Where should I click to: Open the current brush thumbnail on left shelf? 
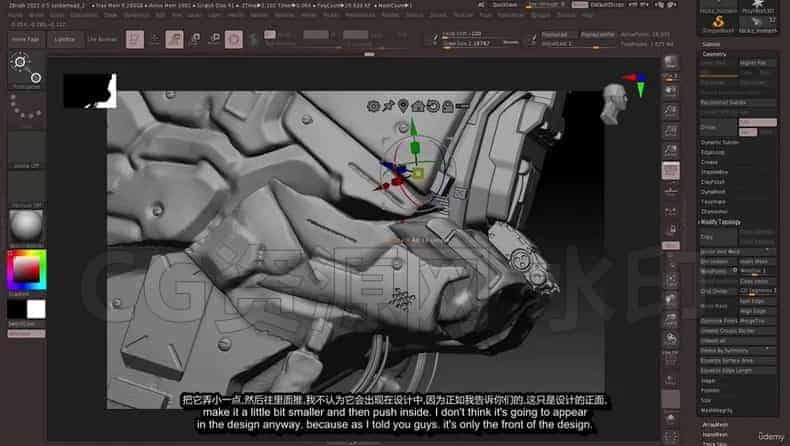pos(26,70)
